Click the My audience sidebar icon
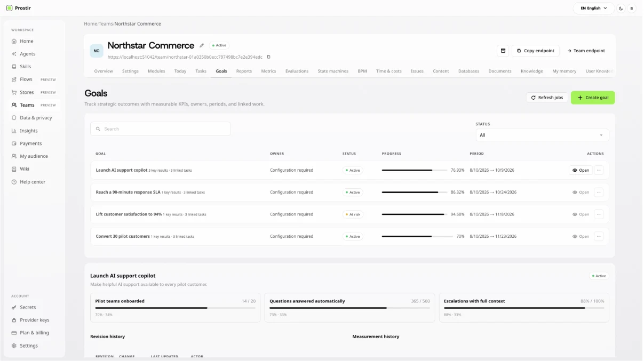The height and width of the screenshot is (361, 644). tap(14, 156)
